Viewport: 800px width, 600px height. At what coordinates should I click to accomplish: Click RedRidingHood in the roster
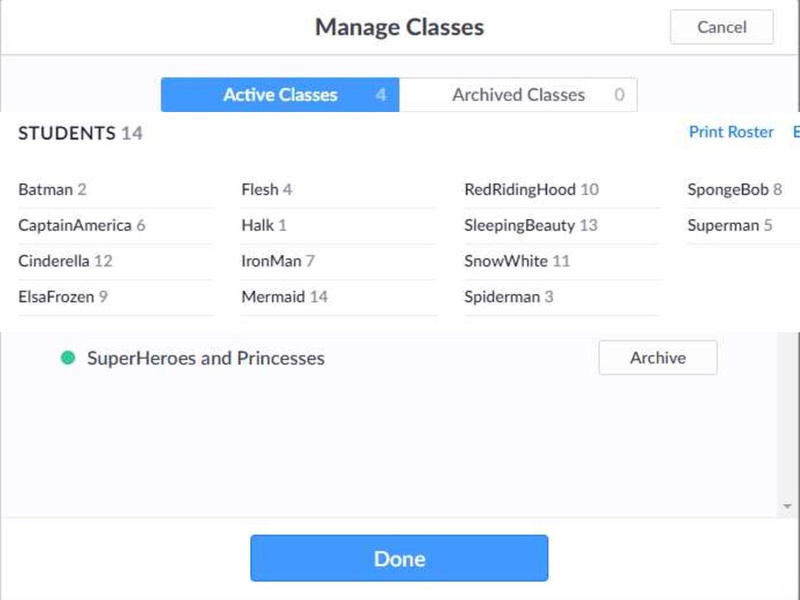tap(520, 189)
